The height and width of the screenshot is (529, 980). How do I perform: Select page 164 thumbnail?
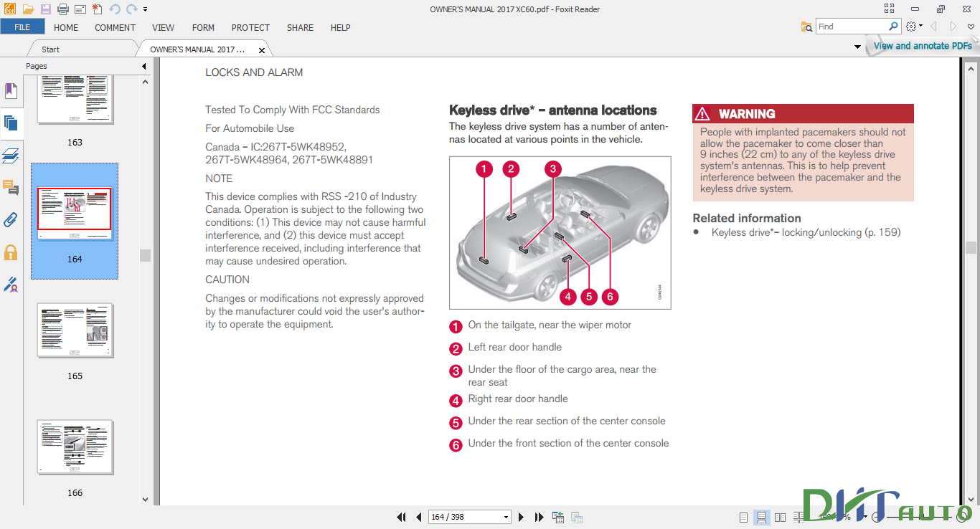(x=75, y=214)
